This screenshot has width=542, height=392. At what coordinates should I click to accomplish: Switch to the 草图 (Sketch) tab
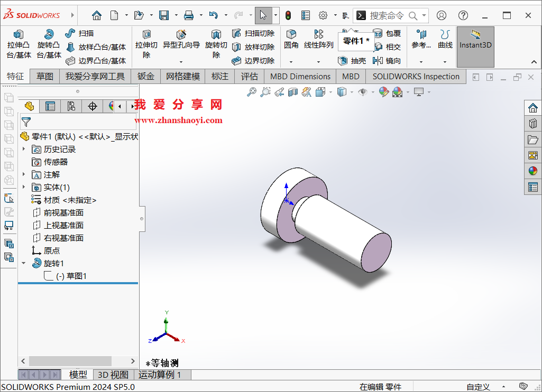tap(45, 76)
